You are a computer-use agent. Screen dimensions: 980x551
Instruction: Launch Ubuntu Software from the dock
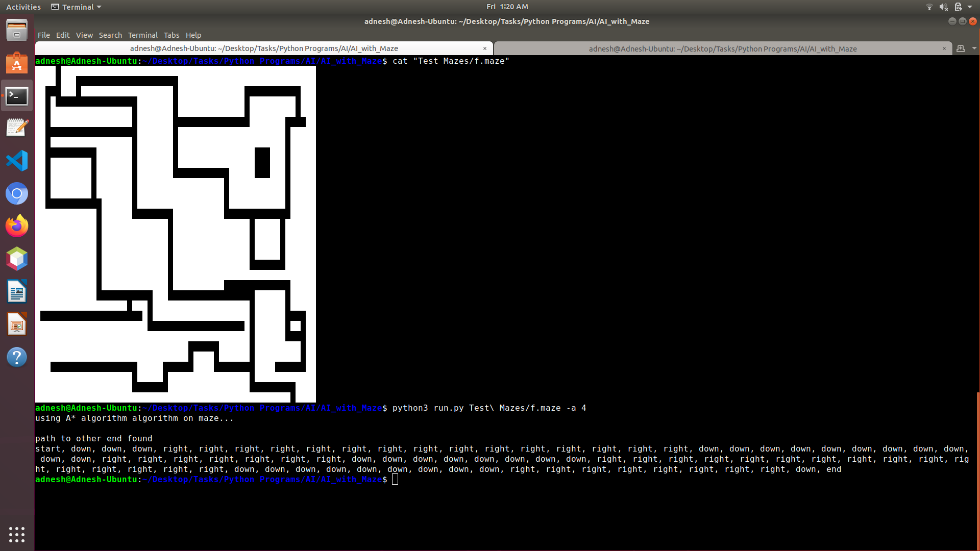(x=17, y=63)
